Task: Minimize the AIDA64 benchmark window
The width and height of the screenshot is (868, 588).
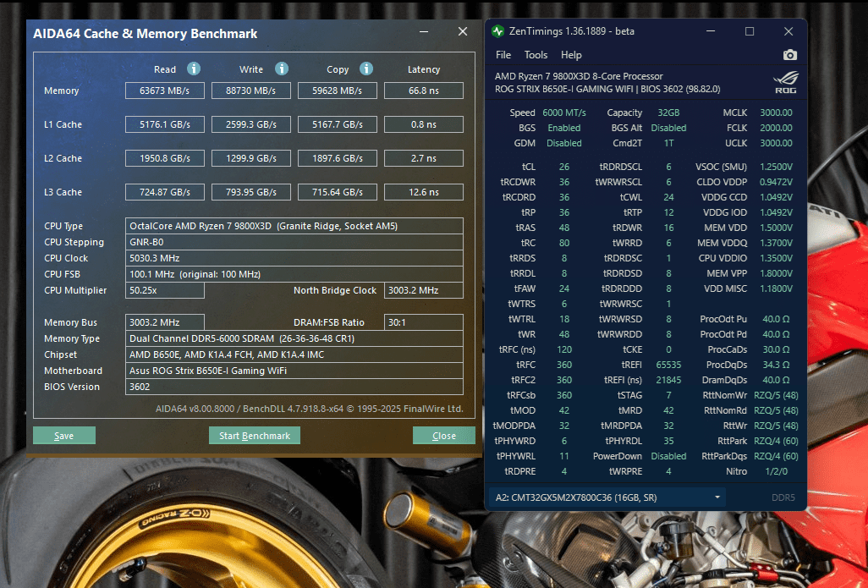Action: coord(424,31)
